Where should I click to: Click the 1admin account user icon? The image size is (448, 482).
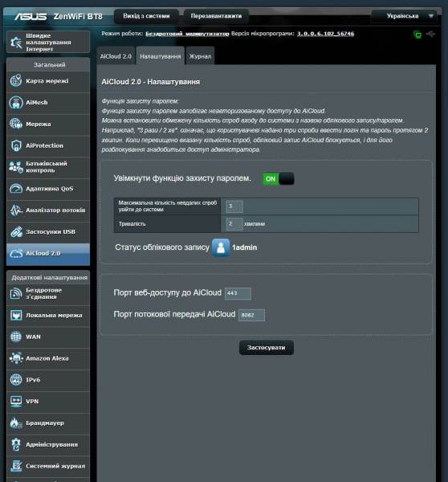pyautogui.click(x=221, y=247)
